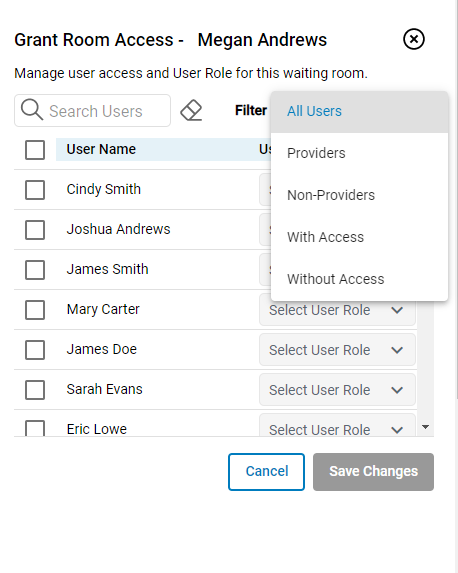458x573 pixels.
Task: Check Mary Carter's row checkbox
Action: click(35, 310)
